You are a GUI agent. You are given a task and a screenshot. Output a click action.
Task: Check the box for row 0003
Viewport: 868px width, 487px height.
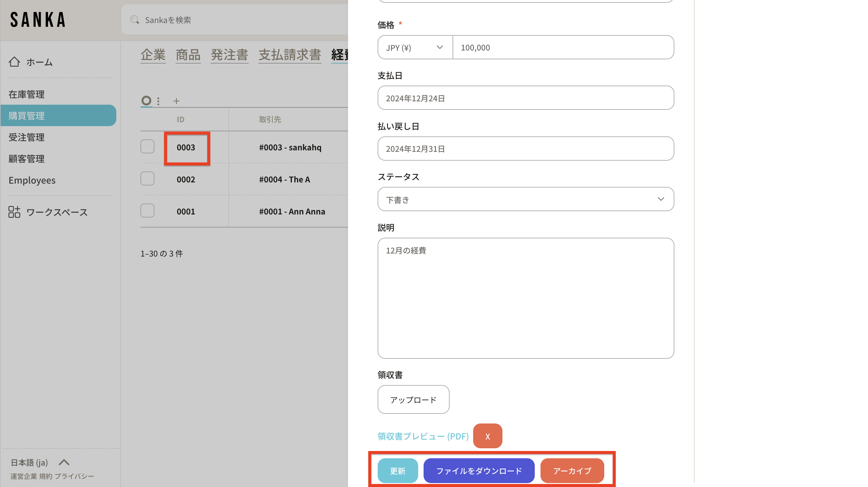click(147, 147)
